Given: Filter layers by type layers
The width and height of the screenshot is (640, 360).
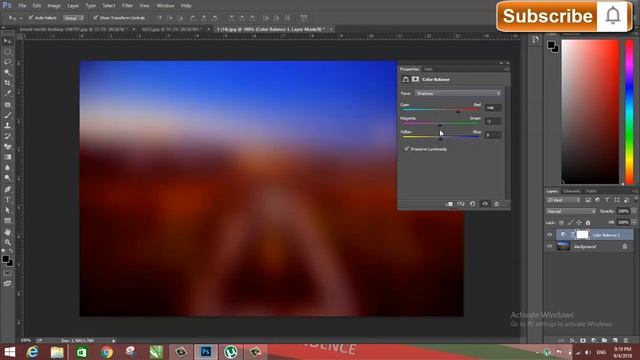Looking at the screenshot, I should 607,200.
